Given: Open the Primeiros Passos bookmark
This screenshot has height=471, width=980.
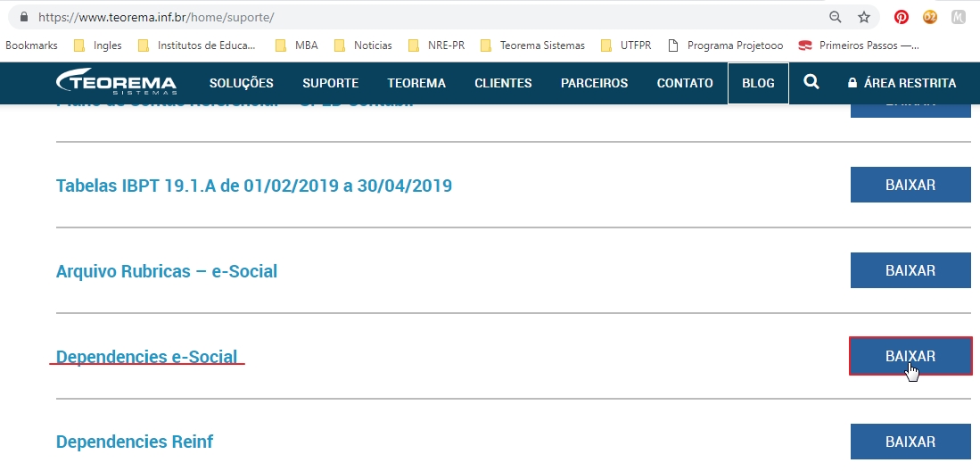Looking at the screenshot, I should click(x=859, y=45).
